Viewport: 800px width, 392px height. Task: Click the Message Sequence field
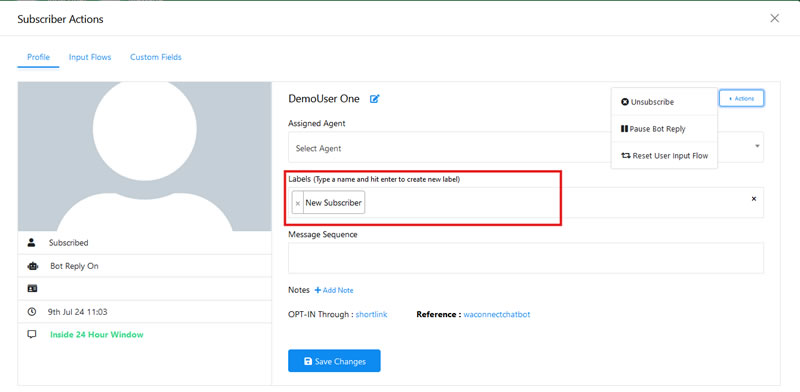pos(526,258)
